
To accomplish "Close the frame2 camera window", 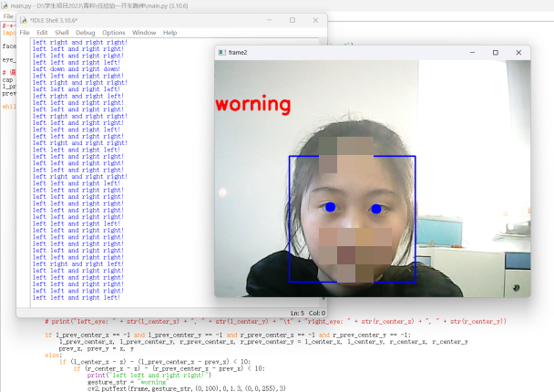I will (519, 53).
